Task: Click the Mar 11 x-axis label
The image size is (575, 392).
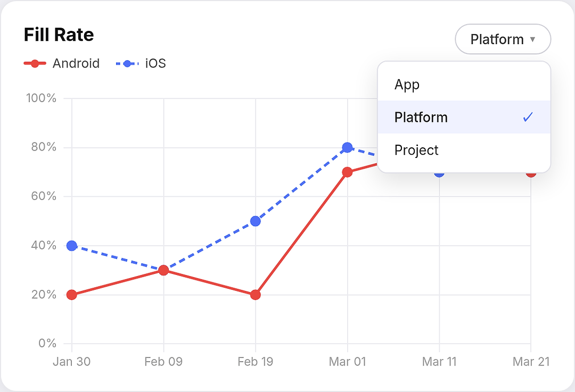Action: pos(439,362)
